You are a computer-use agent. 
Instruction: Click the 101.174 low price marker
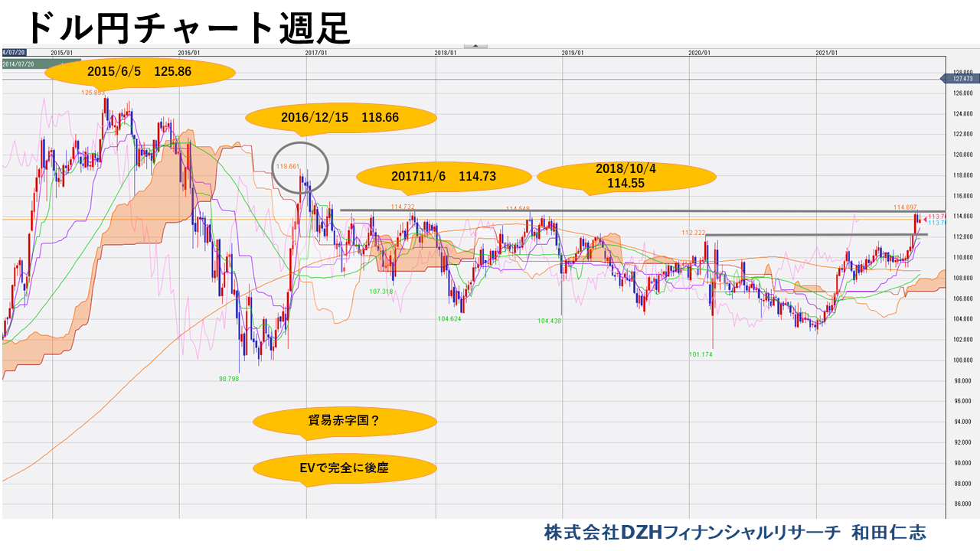[699, 355]
